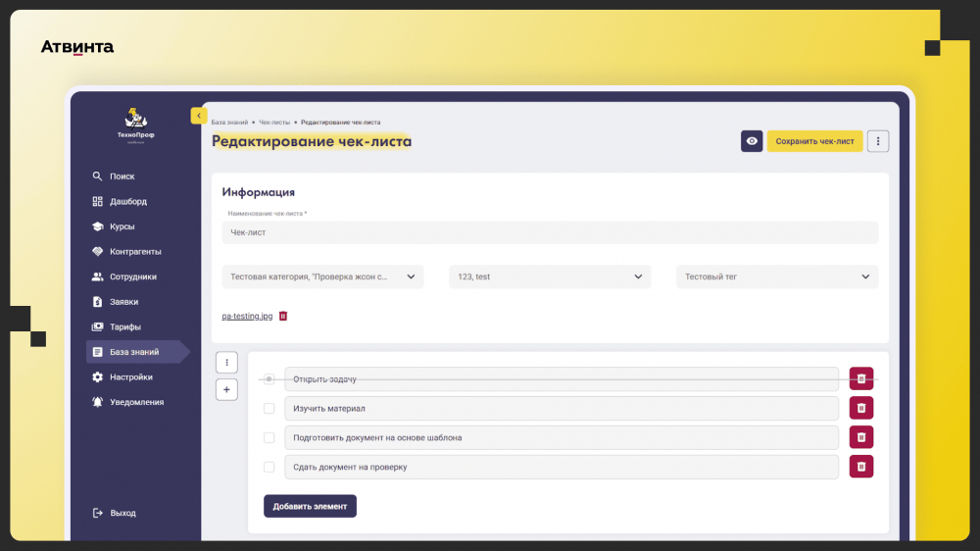Check the 'Подготовить документ на основе шаблона' checkbox

[x=269, y=438]
